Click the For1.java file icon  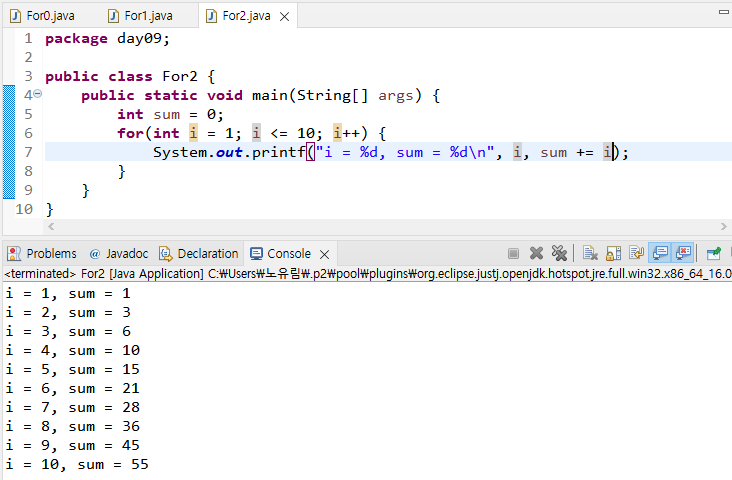pyautogui.click(x=113, y=16)
